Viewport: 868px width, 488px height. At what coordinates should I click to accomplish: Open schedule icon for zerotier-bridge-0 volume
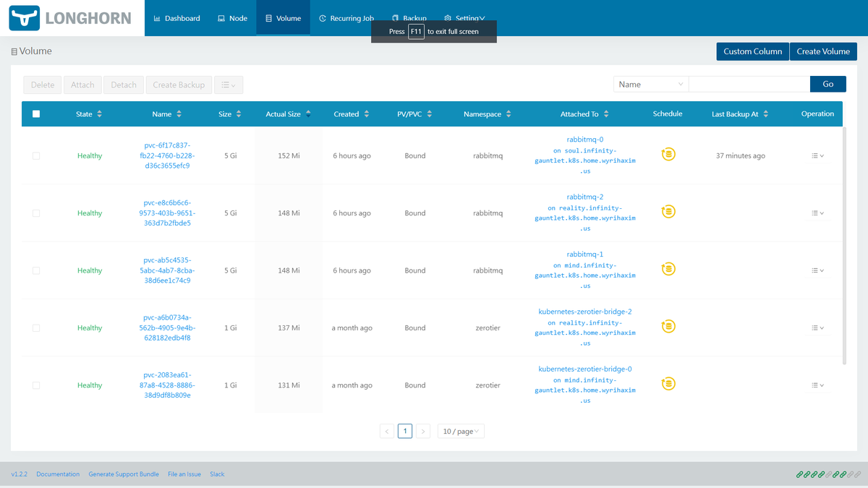click(668, 383)
